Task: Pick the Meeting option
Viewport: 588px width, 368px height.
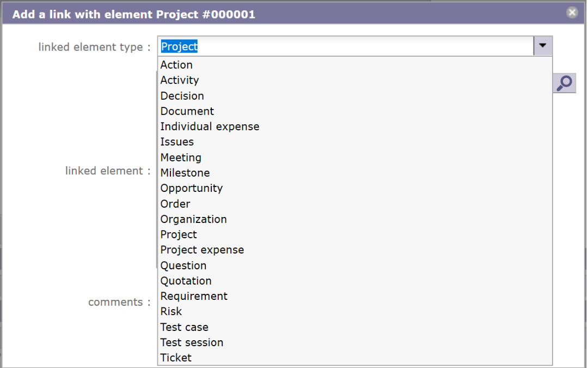Action: (181, 158)
